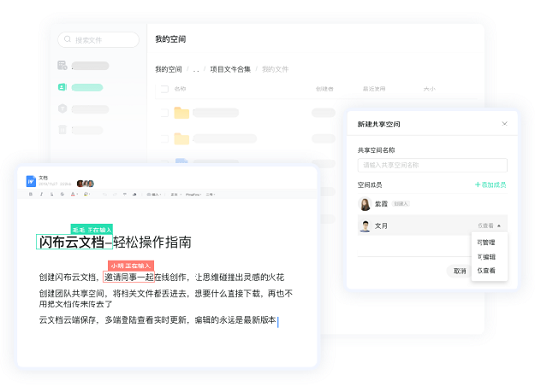Choose 仅查看 option in permission menu
This screenshot has height=392, width=535.
tap(486, 270)
